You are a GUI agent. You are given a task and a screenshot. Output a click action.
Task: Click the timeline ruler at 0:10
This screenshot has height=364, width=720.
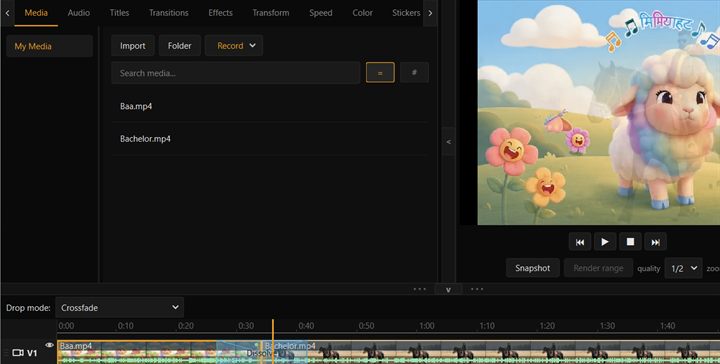pyautogui.click(x=125, y=326)
